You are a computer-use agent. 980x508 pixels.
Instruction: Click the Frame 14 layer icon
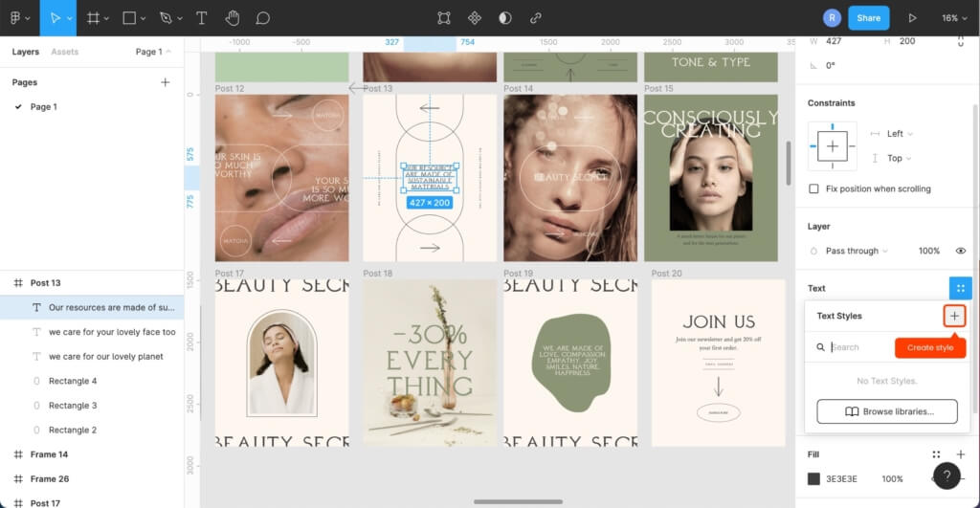18,454
